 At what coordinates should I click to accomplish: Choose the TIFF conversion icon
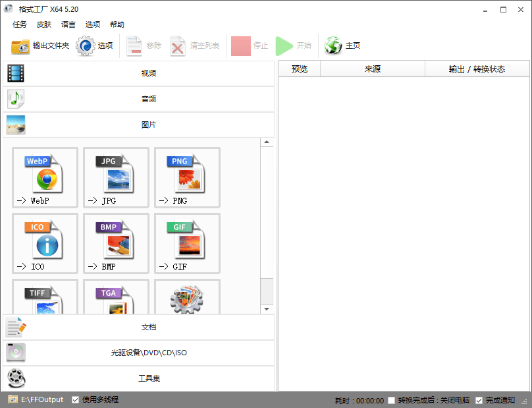tap(45, 297)
